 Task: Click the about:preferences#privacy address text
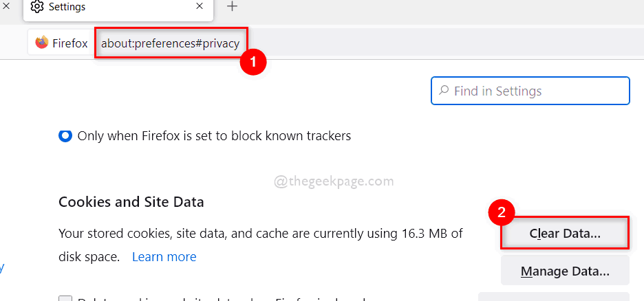pyautogui.click(x=170, y=43)
